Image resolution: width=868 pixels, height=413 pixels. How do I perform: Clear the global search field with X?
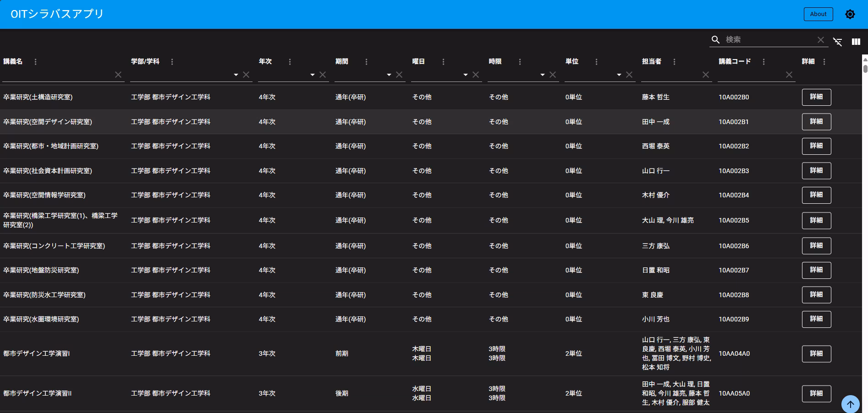tap(820, 40)
